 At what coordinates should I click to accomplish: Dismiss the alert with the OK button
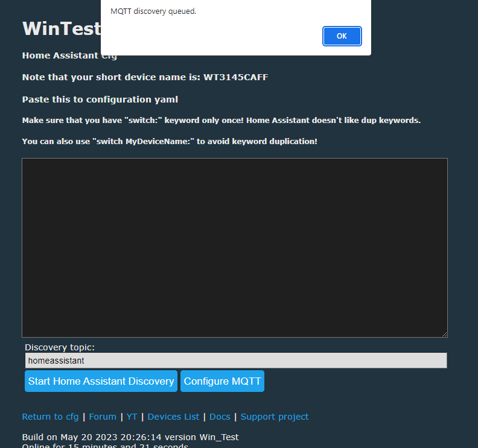[x=342, y=36]
